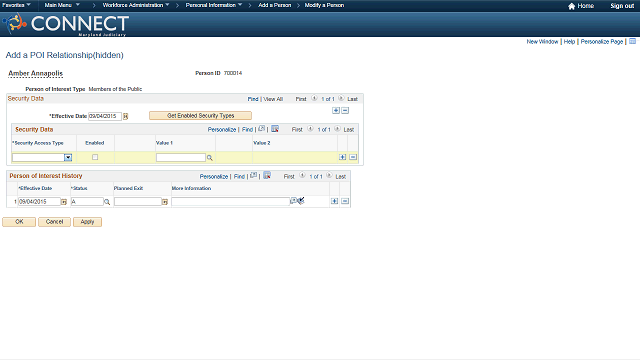Click the HTTP page address icon
The width and height of the screenshot is (640, 360).
click(x=633, y=41)
